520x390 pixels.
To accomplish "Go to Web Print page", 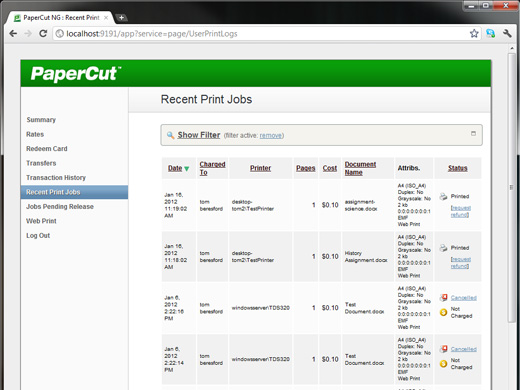I will [x=41, y=221].
